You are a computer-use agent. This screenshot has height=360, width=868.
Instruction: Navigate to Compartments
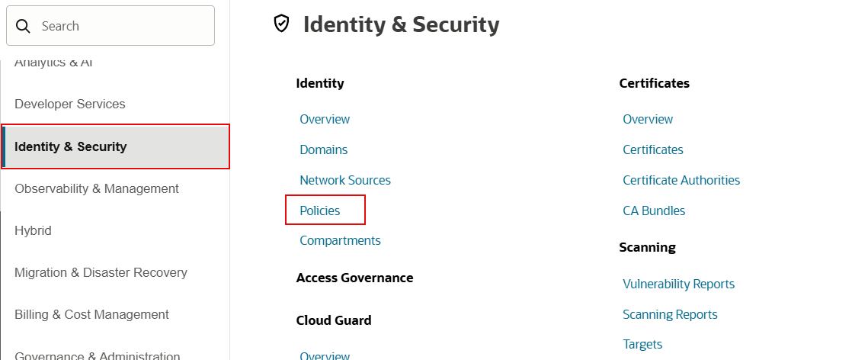pyautogui.click(x=341, y=240)
